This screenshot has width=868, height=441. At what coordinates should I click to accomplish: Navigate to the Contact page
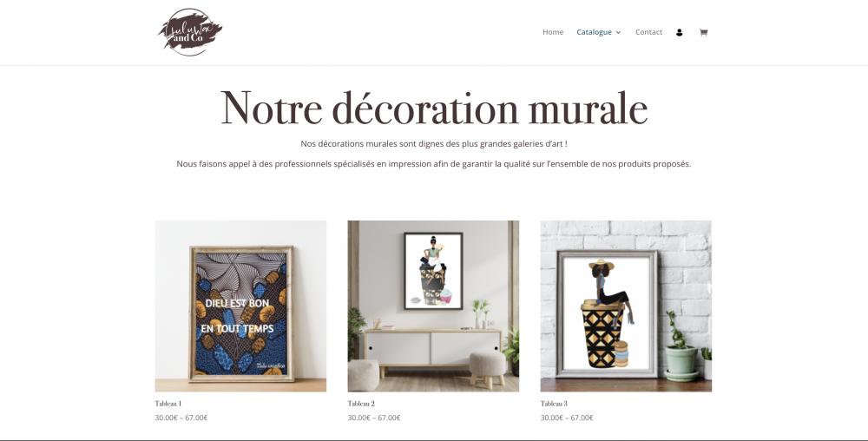648,32
